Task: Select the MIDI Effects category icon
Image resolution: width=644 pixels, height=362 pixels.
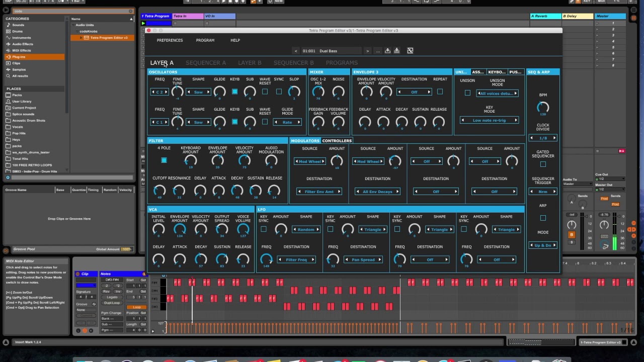Action: [x=8, y=50]
